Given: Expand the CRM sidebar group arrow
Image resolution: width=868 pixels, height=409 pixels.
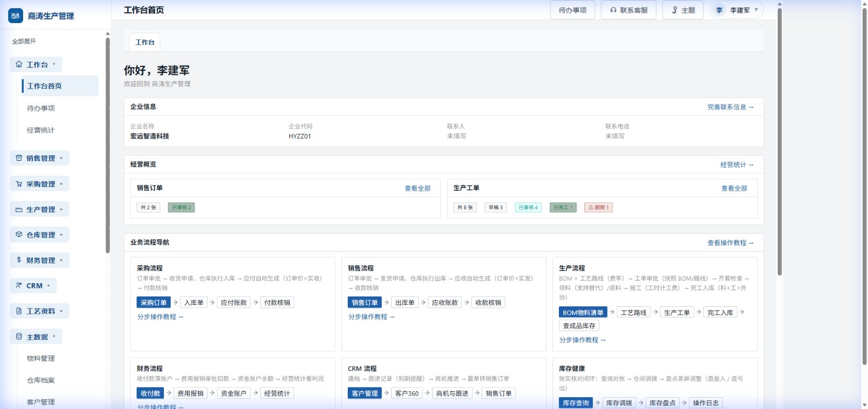Looking at the screenshot, I should click(48, 286).
